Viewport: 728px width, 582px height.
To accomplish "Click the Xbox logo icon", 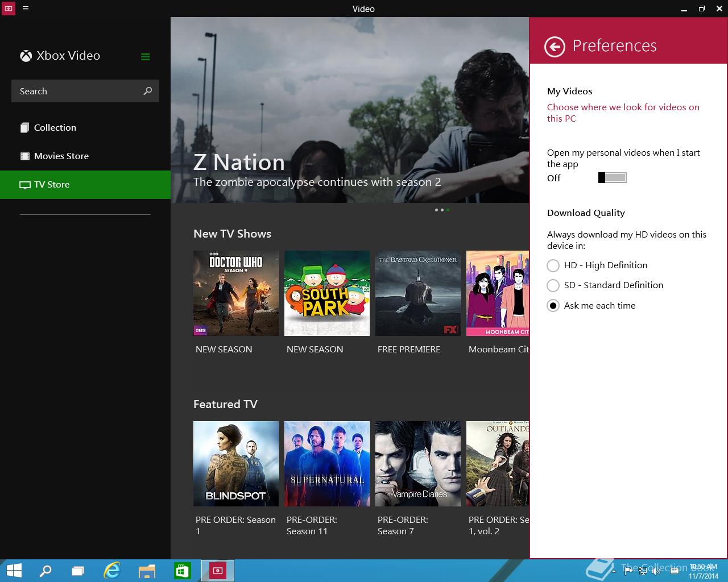I will coord(26,56).
